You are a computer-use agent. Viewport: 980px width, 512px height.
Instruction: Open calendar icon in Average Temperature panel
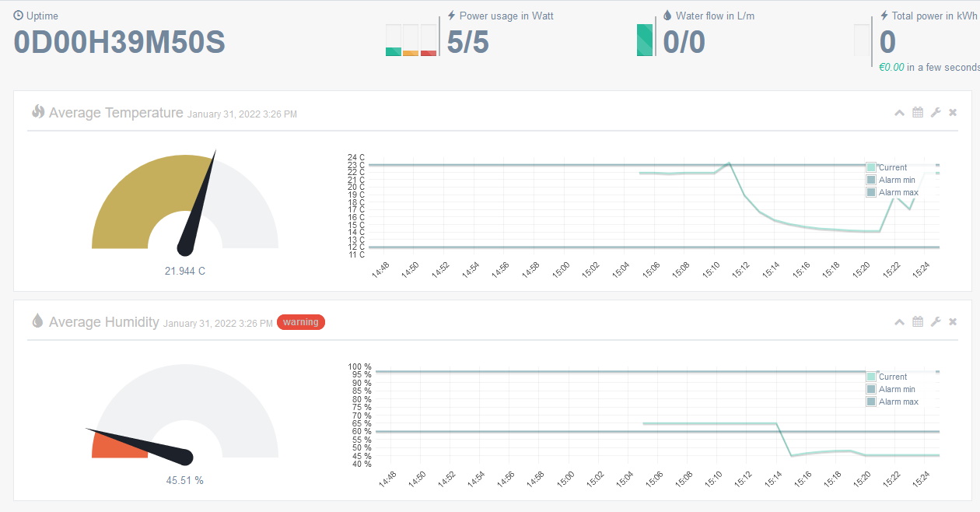tap(918, 113)
